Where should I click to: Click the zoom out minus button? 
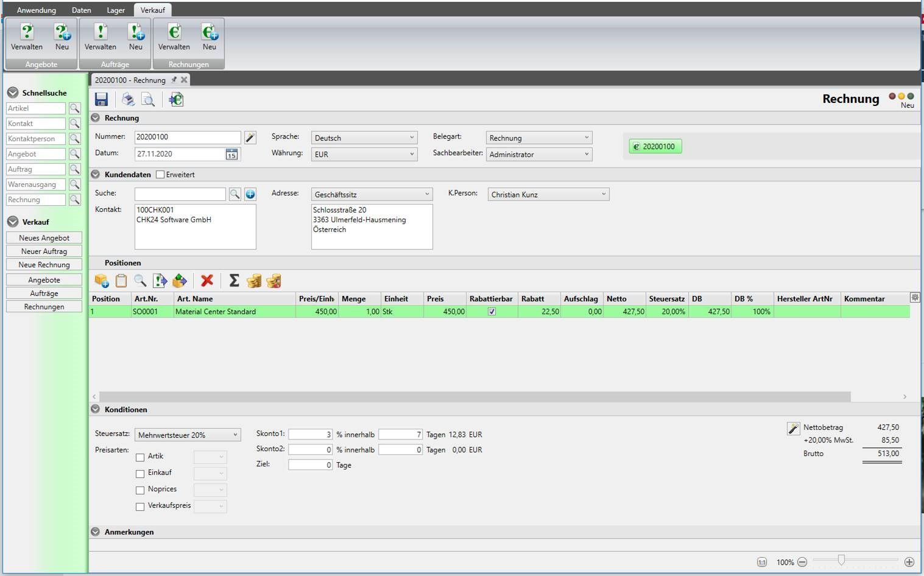point(802,562)
